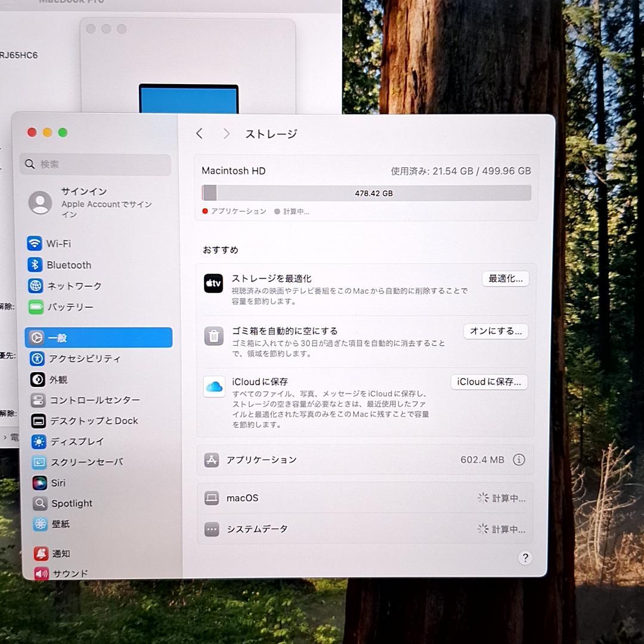Click the iCloud に保存 button
The width and height of the screenshot is (644, 644).
(488, 382)
